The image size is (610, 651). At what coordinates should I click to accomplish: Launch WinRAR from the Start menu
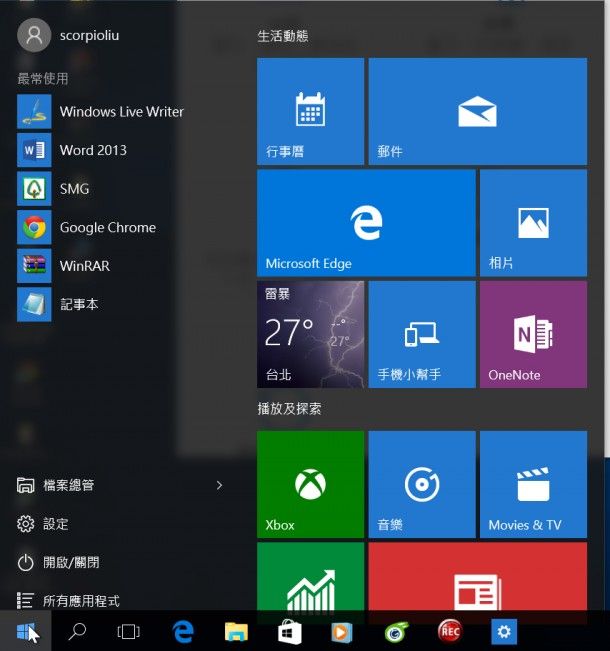click(64, 266)
